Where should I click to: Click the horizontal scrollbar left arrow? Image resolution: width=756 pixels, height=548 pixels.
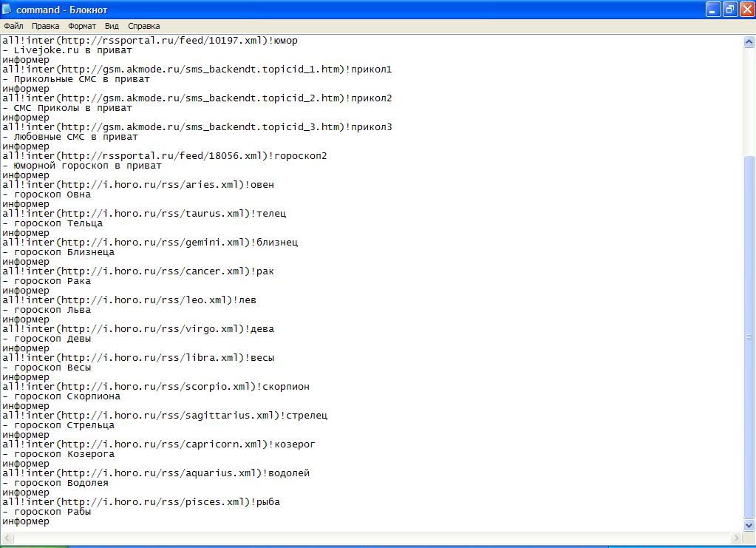point(6,538)
